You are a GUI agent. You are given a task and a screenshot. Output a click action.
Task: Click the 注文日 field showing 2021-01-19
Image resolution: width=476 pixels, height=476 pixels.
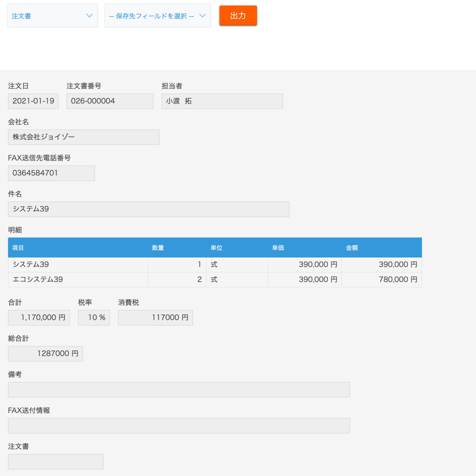[x=33, y=101]
